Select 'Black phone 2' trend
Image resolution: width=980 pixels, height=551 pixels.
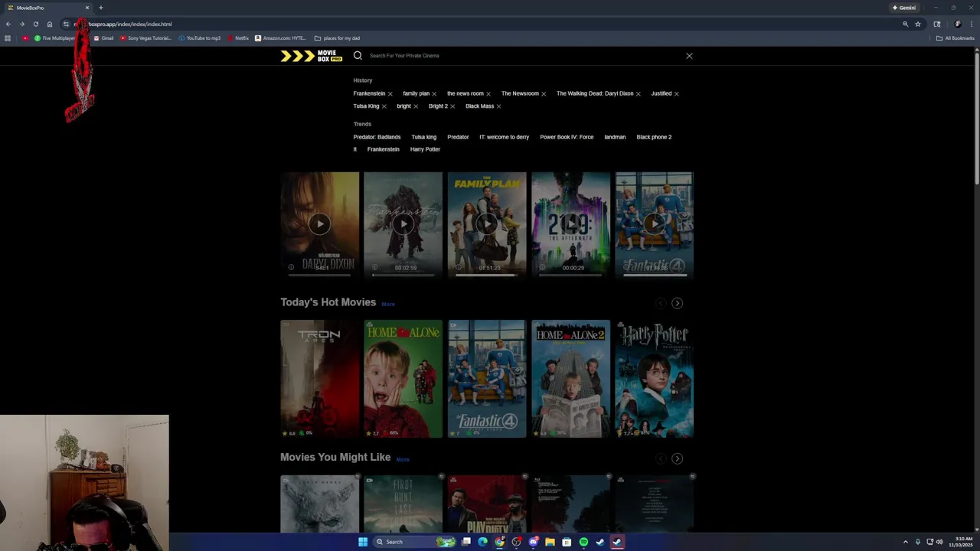(654, 137)
